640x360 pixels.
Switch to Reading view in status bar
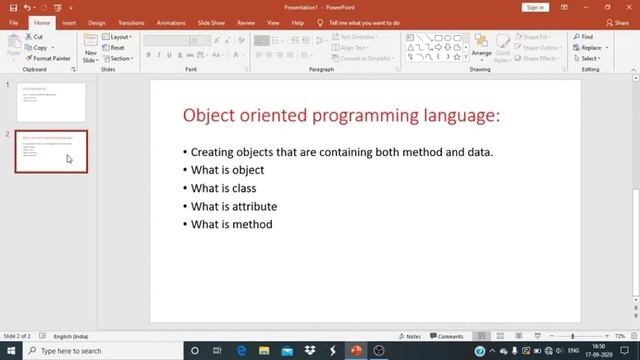[x=519, y=336]
